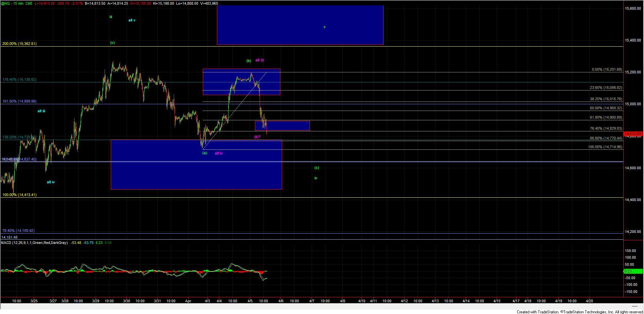Click the cyan alt v wave label

132,20
